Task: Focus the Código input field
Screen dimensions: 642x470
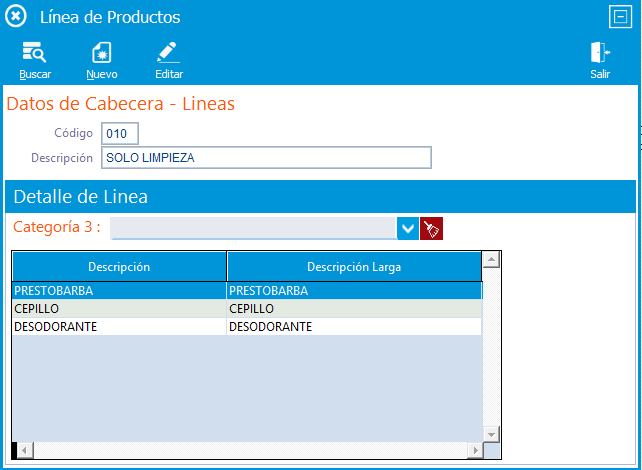Action: click(x=120, y=133)
